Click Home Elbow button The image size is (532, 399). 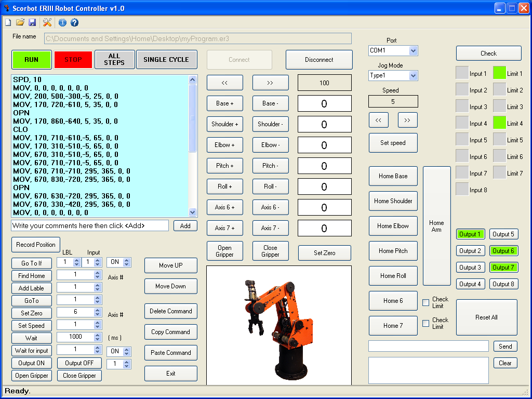tap(393, 226)
